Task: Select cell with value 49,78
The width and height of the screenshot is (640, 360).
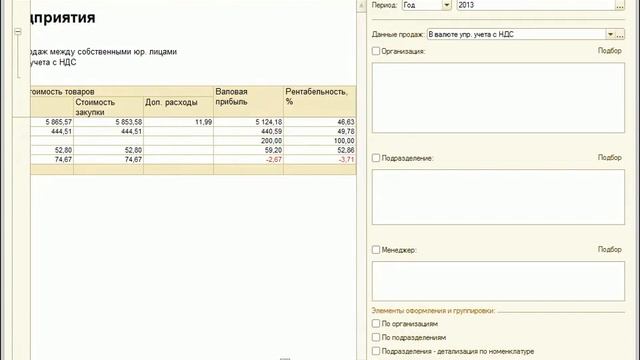Action: [320, 131]
